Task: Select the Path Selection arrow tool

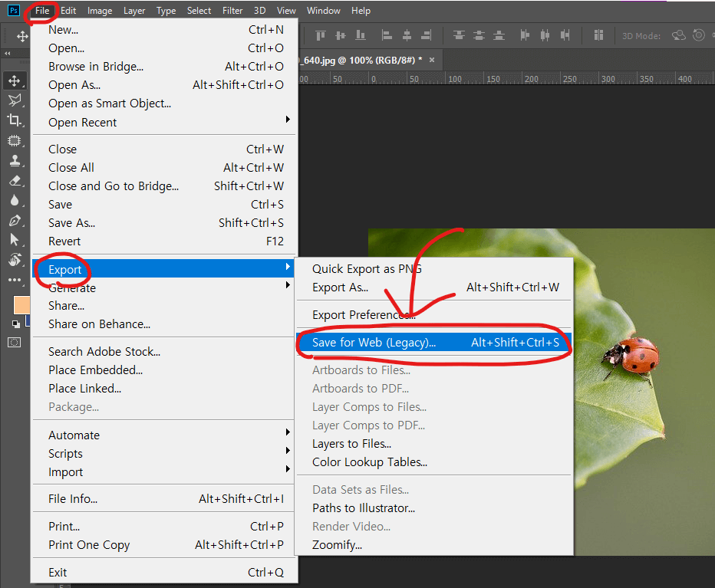Action: [14, 240]
